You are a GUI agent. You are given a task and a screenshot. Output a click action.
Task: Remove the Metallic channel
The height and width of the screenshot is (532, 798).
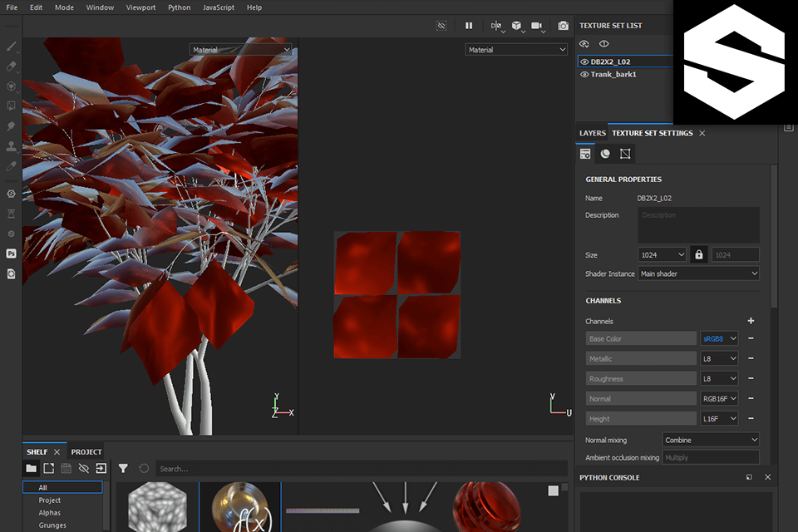751,358
